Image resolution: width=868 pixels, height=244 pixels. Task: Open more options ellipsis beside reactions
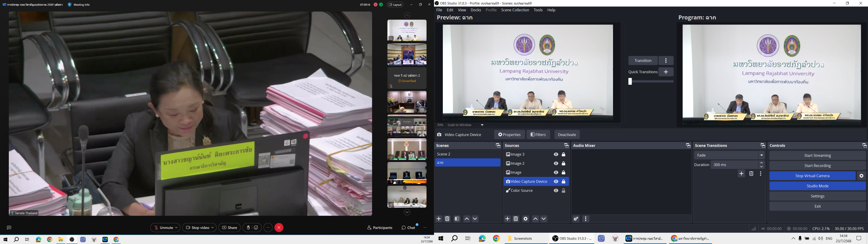(268, 228)
